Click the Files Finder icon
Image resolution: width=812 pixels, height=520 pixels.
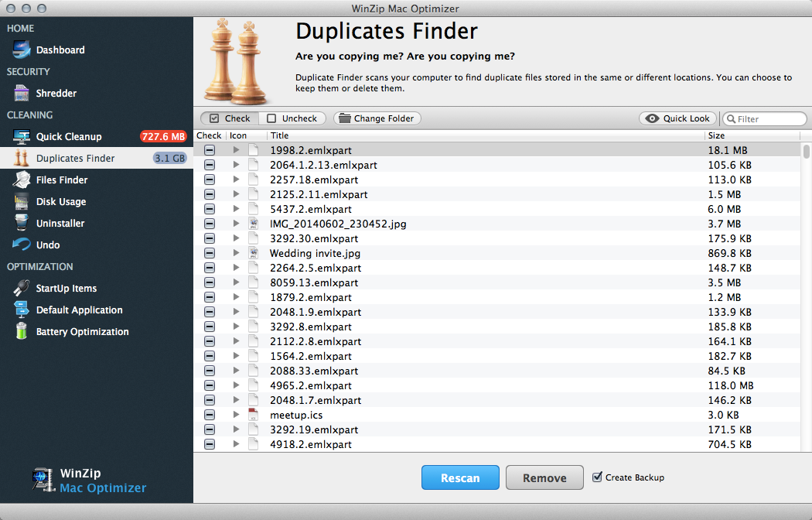[22, 180]
